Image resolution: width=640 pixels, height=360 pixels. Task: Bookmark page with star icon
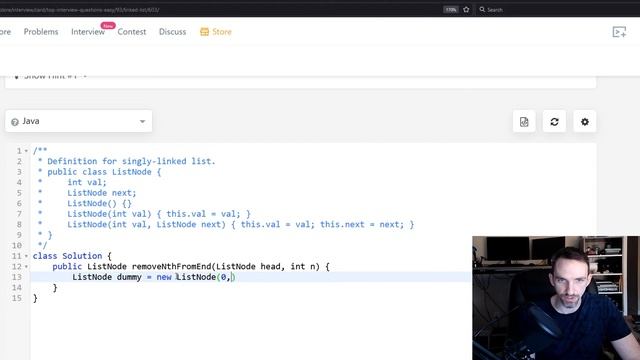[x=466, y=9]
